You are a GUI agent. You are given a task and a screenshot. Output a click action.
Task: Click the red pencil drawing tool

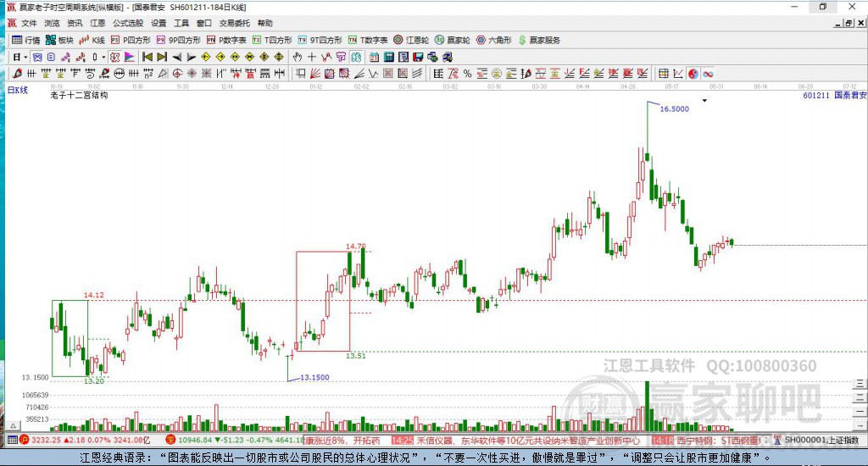click(17, 73)
